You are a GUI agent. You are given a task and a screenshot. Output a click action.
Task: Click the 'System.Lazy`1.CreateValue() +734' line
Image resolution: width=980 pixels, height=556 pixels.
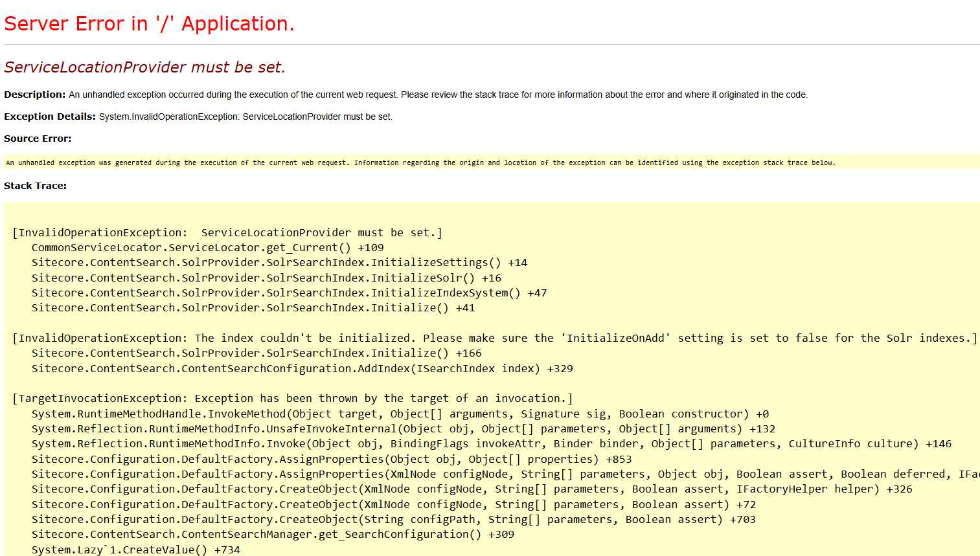136,550
